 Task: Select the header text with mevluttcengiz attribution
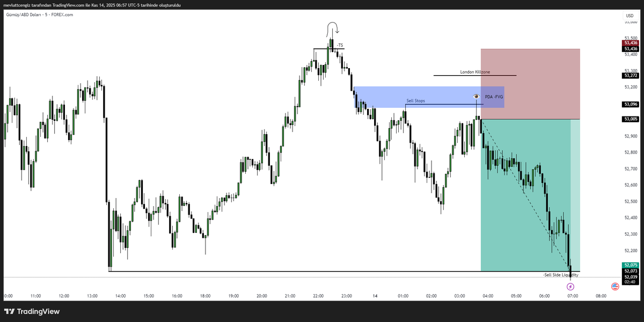(92, 5)
